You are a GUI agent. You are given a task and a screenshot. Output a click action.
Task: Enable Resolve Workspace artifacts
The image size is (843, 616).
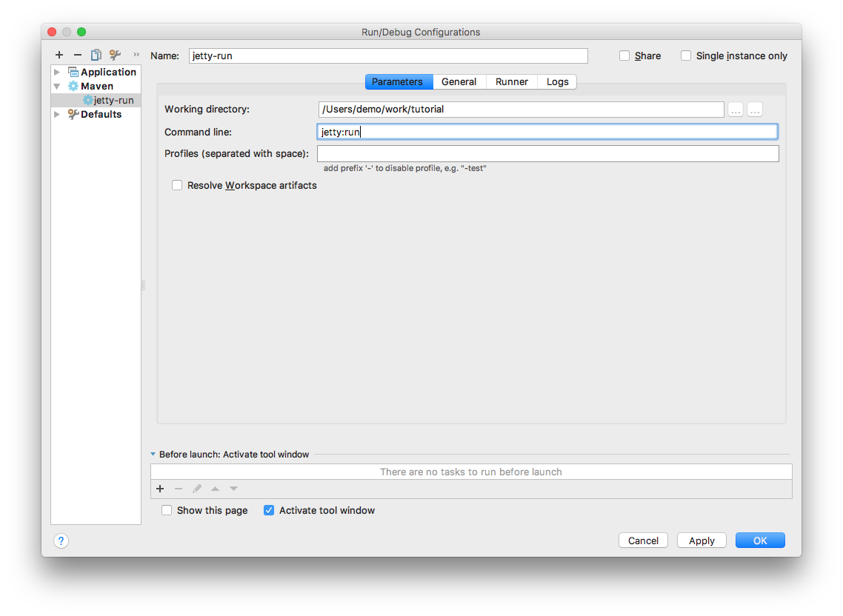[x=177, y=186]
